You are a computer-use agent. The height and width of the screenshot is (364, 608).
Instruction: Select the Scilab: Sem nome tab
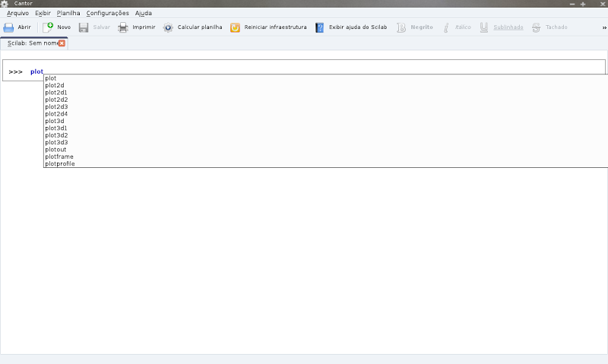[33, 43]
